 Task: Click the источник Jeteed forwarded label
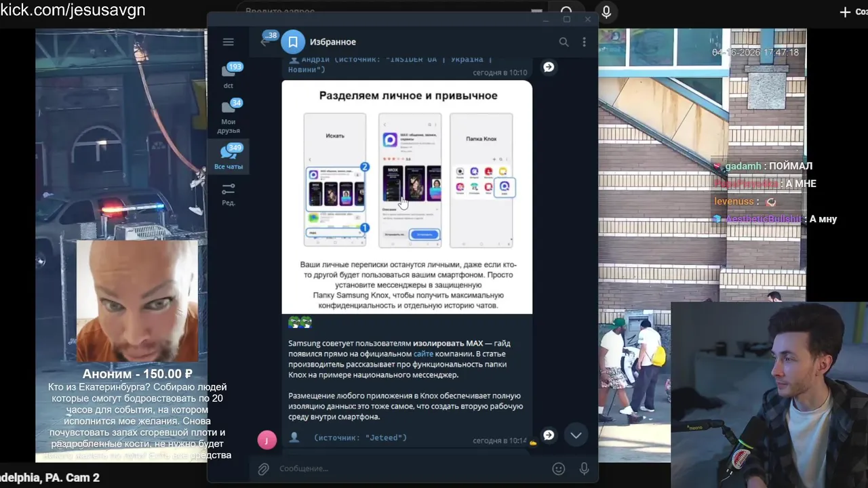[360, 438]
